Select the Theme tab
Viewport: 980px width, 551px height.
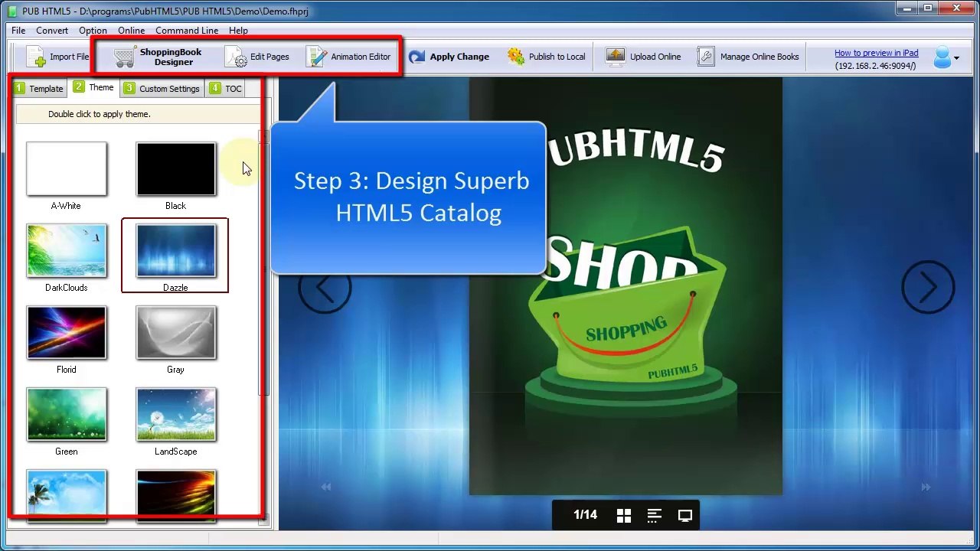[94, 87]
